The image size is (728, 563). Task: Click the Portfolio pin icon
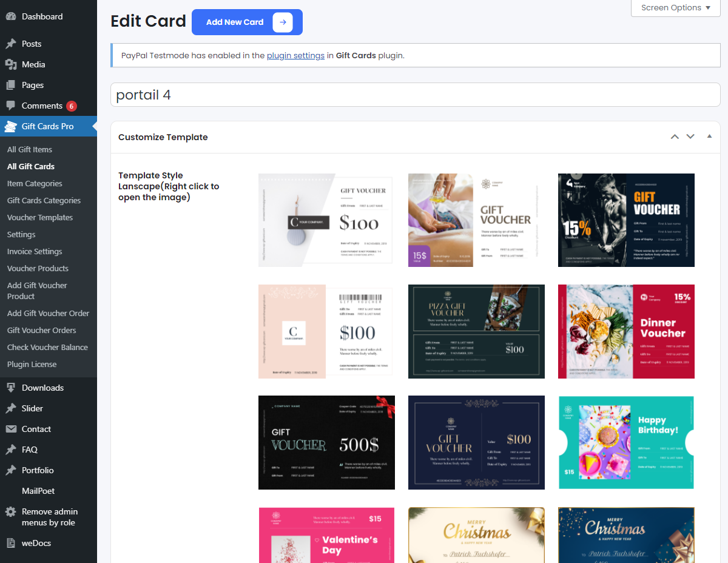(11, 470)
